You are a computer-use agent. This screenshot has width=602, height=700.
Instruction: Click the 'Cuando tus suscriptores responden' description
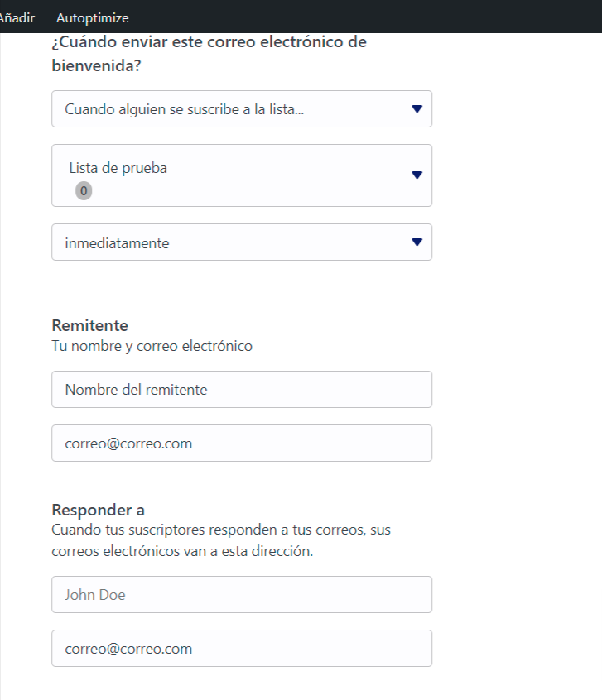click(221, 540)
